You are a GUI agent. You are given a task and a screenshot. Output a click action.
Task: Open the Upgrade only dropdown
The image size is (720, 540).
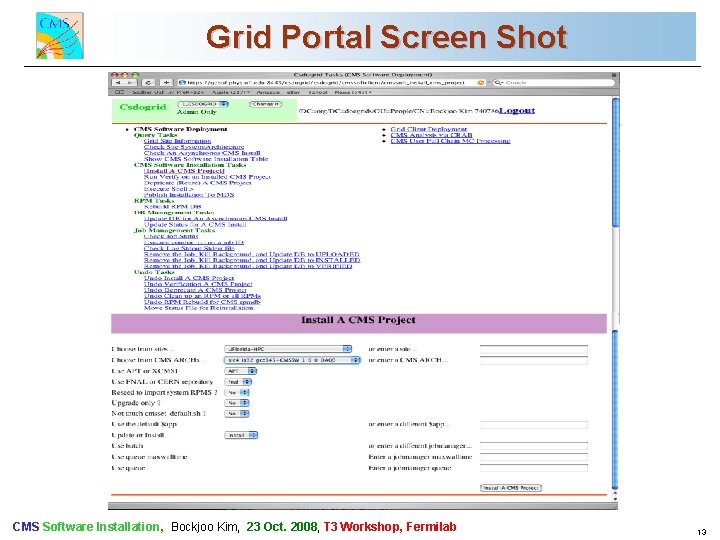click(x=237, y=403)
